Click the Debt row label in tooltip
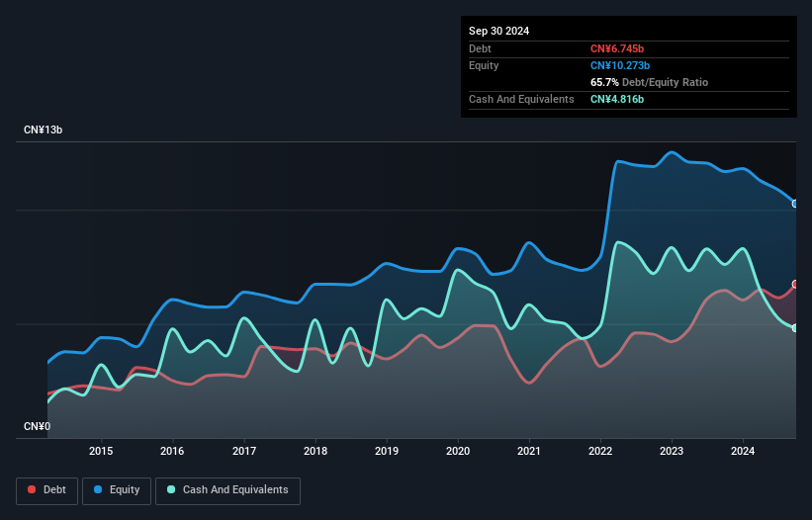 click(x=480, y=48)
